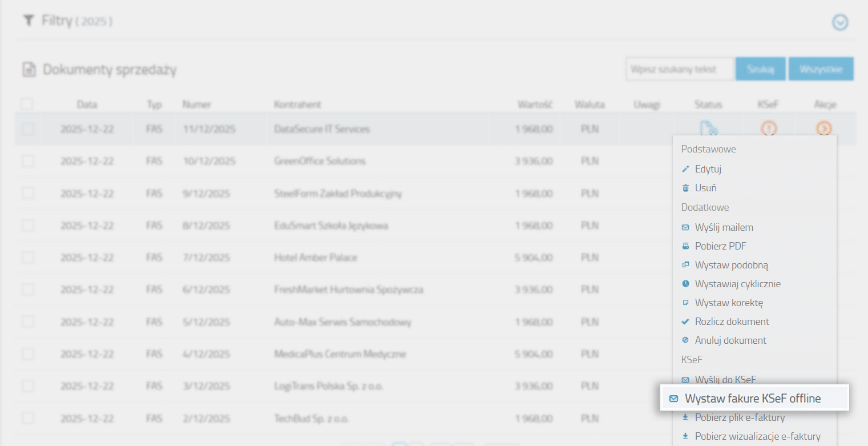The image size is (868, 446).
Task: Open actions arrow icon for invoice 11/12/2025
Action: pos(823,128)
